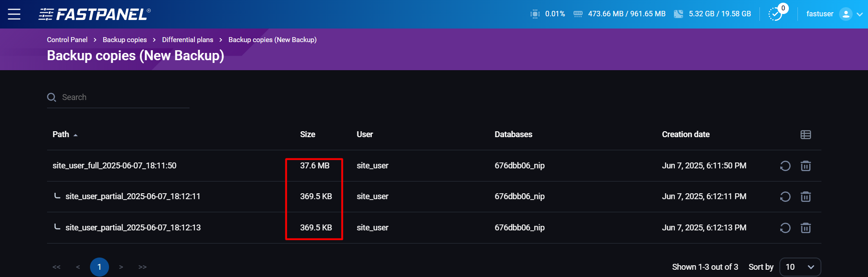Image resolution: width=868 pixels, height=277 pixels.
Task: Navigate to Backup copies breadcrumb
Action: [124, 40]
